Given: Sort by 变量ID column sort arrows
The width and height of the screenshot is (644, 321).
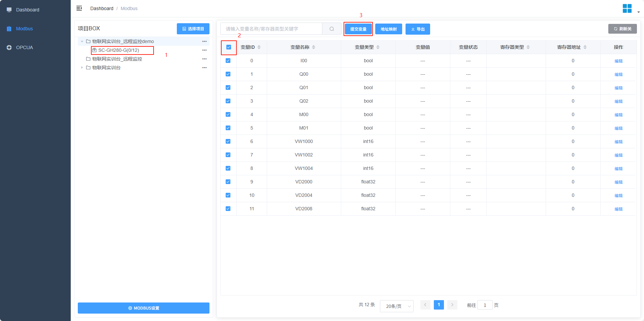Looking at the screenshot, I should click(x=259, y=47).
